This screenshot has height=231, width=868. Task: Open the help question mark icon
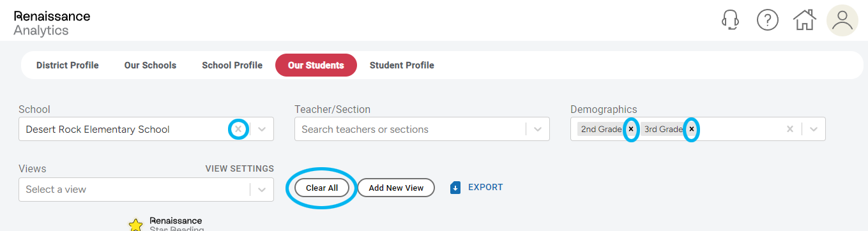click(x=767, y=20)
